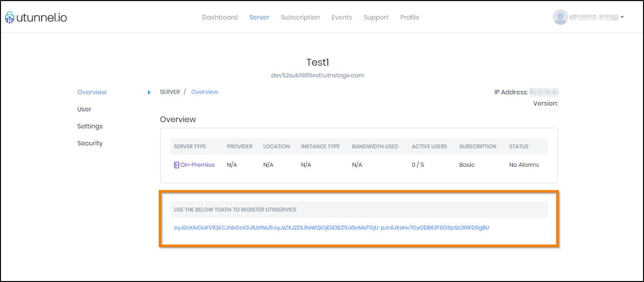The image size is (644, 282).
Task: Click the On-Premise server type icon
Action: coord(176,165)
